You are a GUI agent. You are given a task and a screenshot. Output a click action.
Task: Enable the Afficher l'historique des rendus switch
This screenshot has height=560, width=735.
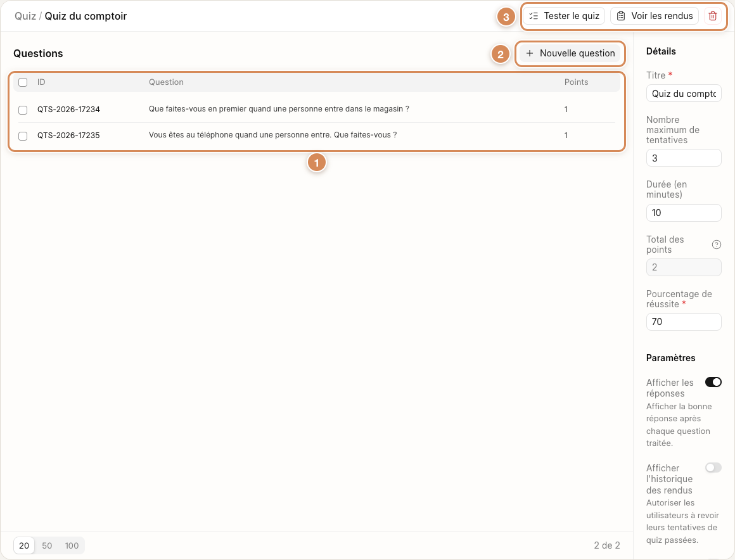click(x=713, y=468)
